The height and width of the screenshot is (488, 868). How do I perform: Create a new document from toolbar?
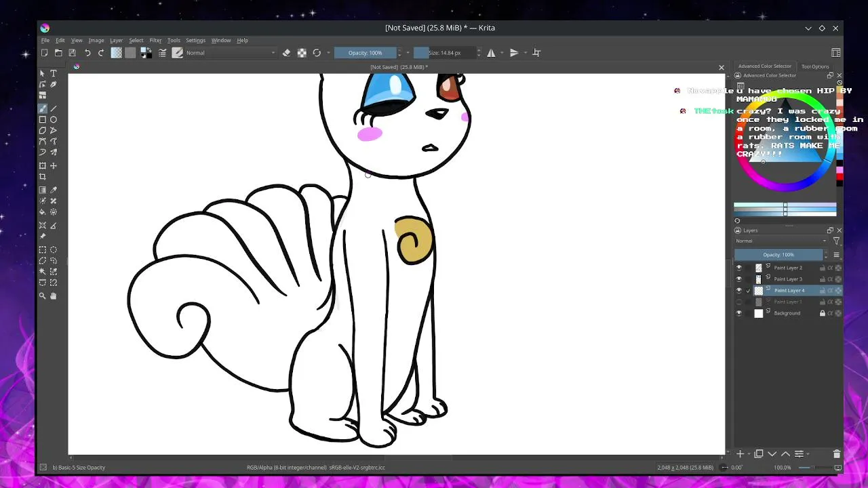(45, 53)
